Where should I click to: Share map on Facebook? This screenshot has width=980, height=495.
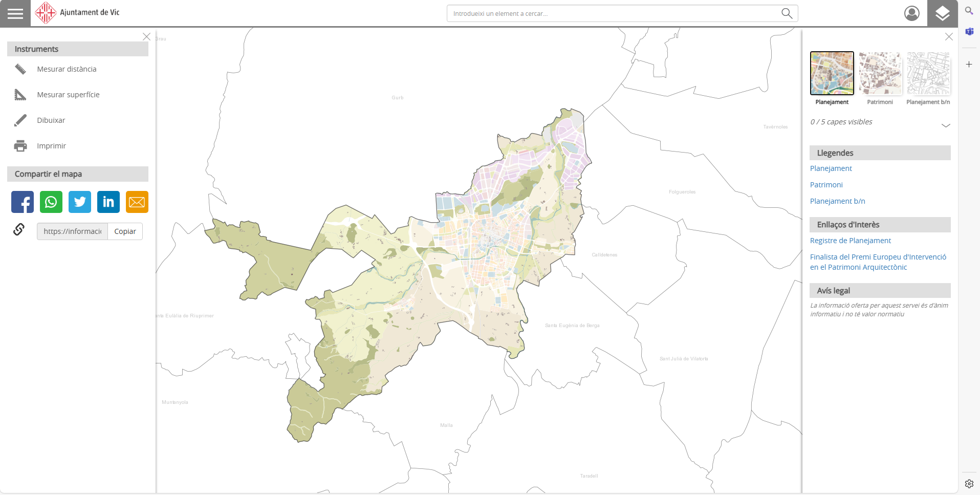coord(23,202)
